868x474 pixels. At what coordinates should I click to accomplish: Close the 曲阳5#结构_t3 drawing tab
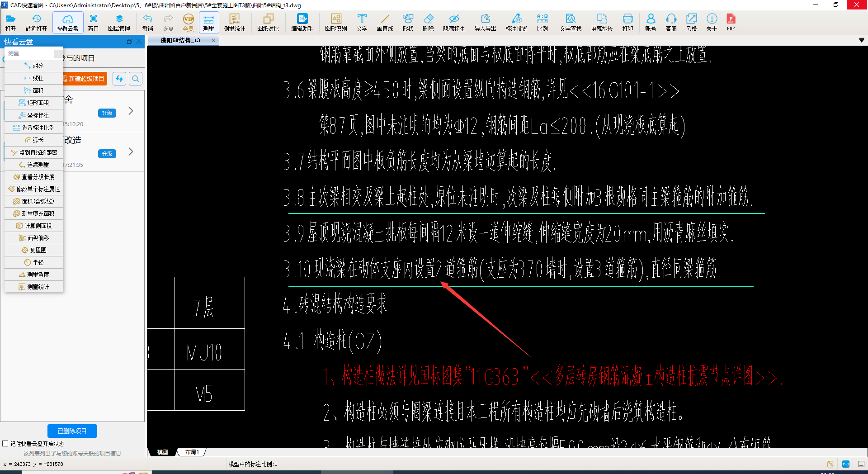[213, 40]
